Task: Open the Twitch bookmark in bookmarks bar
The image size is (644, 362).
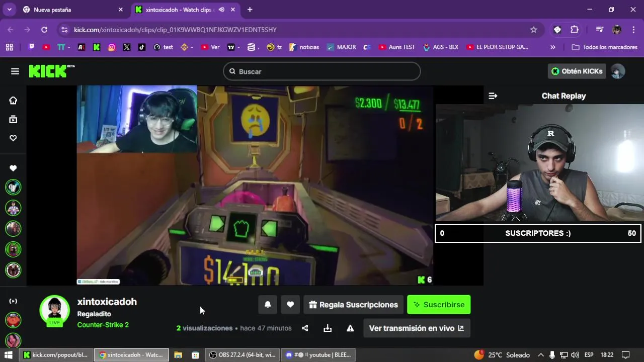Action: [x=31, y=47]
